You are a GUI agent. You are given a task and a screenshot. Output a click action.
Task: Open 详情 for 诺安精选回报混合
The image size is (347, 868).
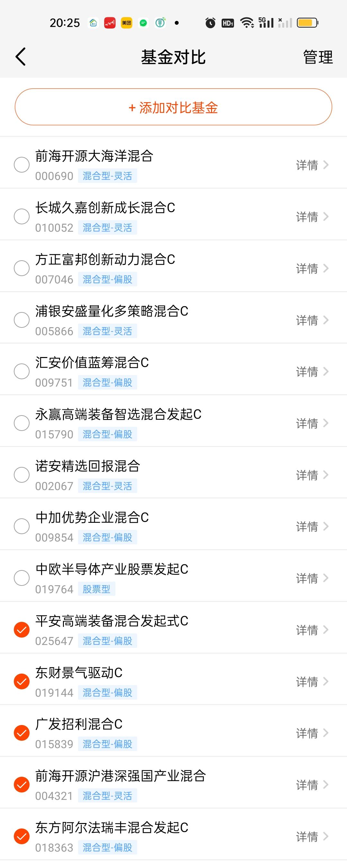coord(312,475)
